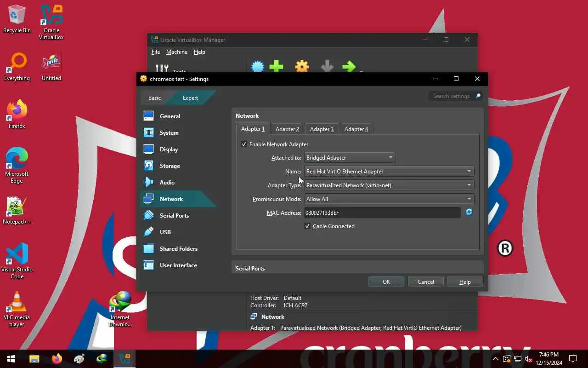
Task: Click the Adapter 1 summary line in VirtualBox Manager
Action: tap(356, 328)
